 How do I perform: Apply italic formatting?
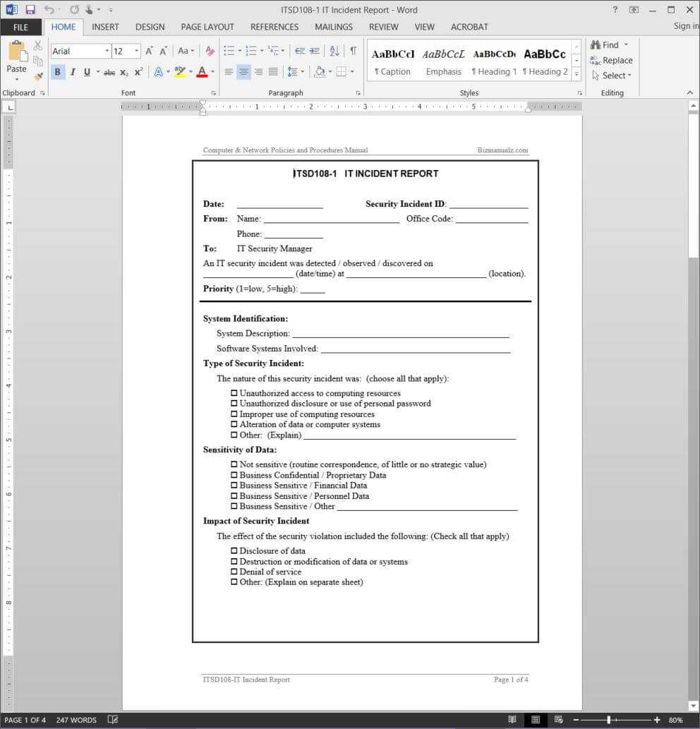click(72, 72)
